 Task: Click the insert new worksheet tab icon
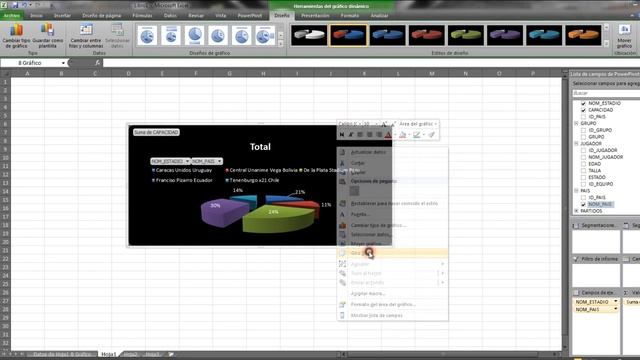click(x=171, y=354)
